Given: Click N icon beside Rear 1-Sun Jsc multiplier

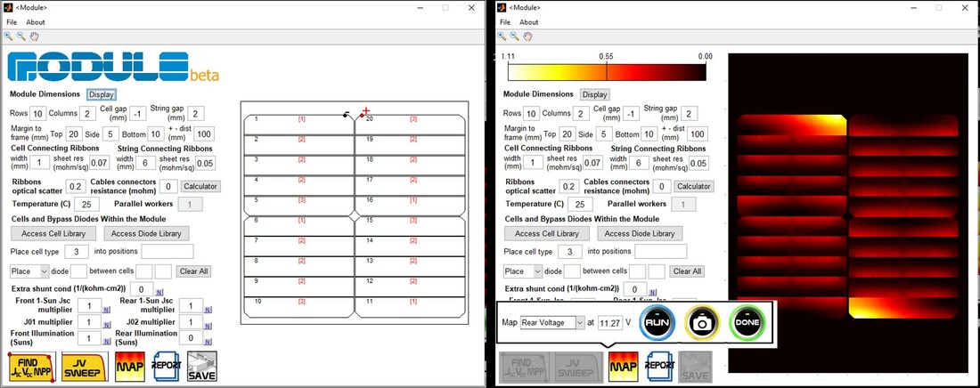Looking at the screenshot, I should pyautogui.click(x=208, y=309).
